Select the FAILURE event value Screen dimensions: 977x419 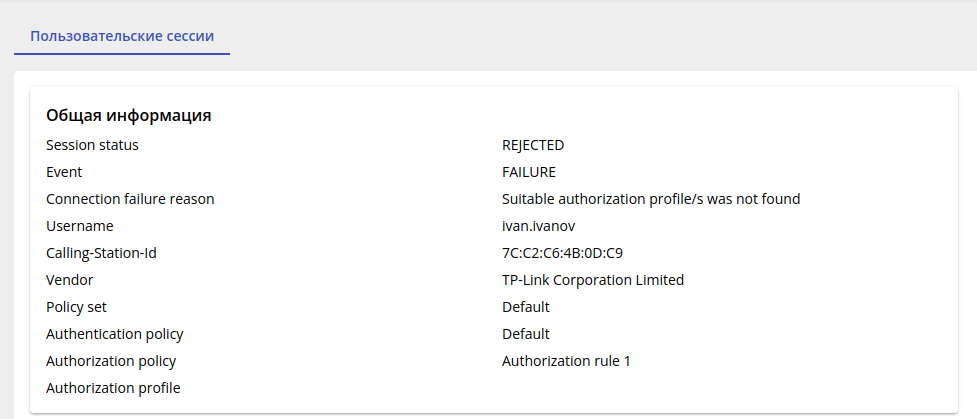529,172
